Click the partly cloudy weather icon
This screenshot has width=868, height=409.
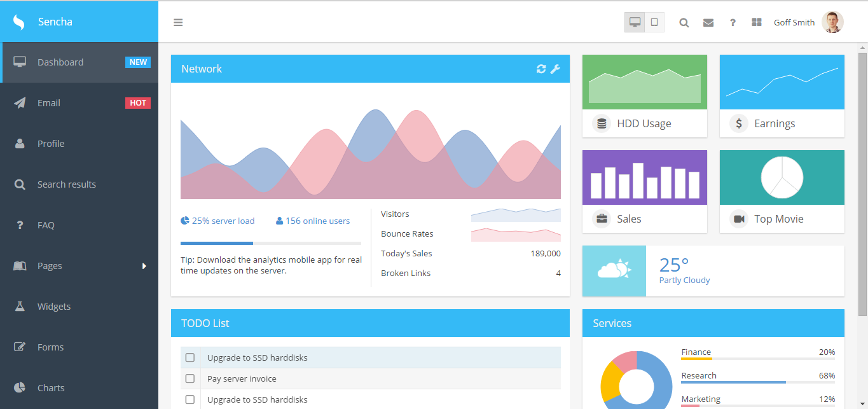click(614, 270)
